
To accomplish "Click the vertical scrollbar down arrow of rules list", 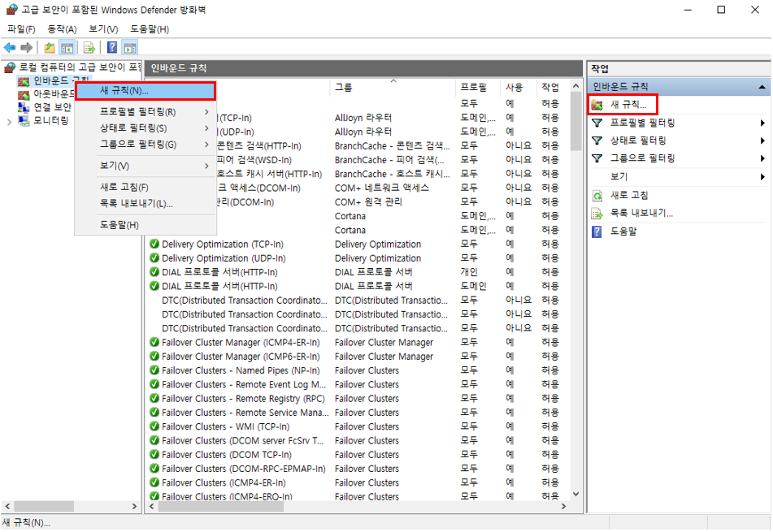I will tap(575, 494).
